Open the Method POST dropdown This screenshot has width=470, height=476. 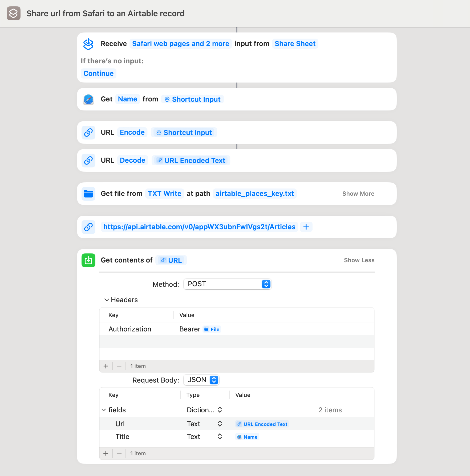pyautogui.click(x=228, y=284)
